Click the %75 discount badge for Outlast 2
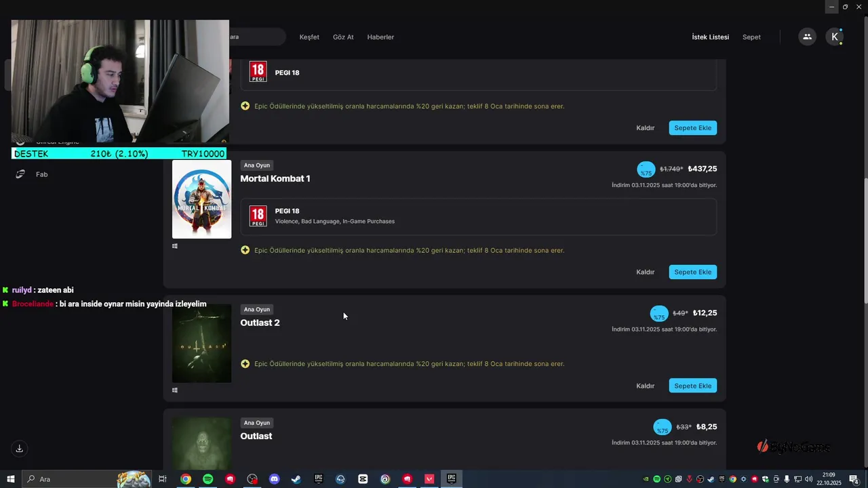 click(659, 314)
